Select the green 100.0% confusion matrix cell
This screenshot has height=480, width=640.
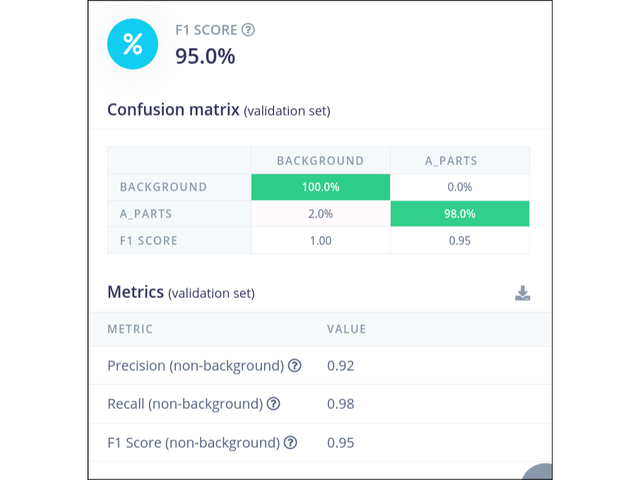320,187
